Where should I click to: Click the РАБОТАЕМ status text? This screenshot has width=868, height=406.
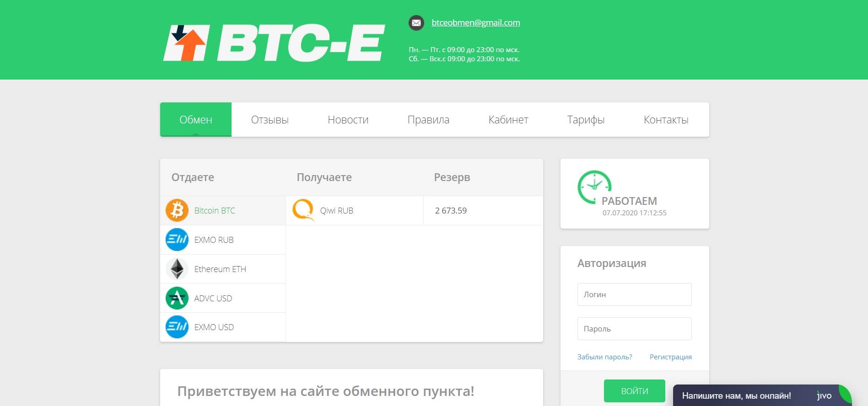tap(629, 201)
